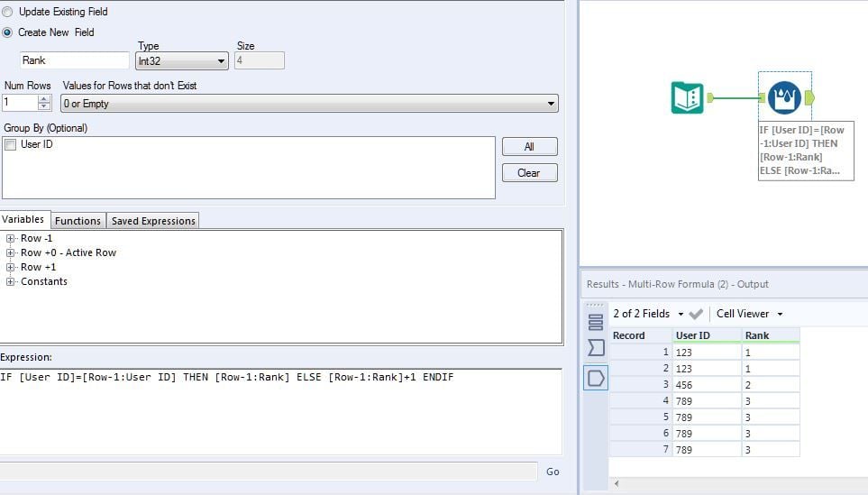
Task: Check the User ID group by checkbox
Action: pos(10,144)
